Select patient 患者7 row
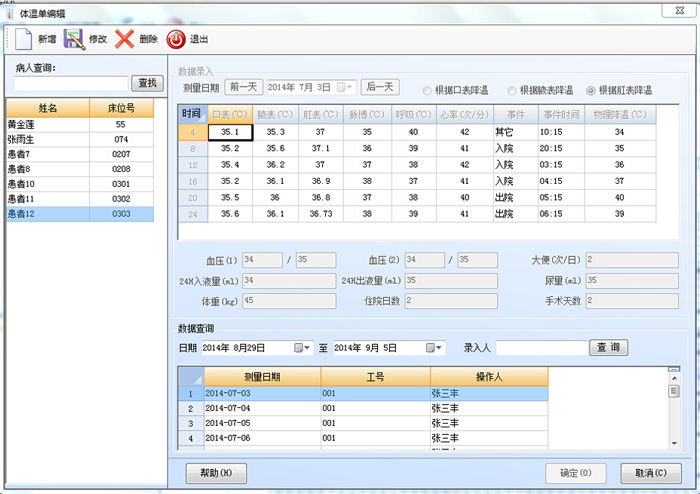Viewport: 700px width, 494px height. [x=80, y=154]
